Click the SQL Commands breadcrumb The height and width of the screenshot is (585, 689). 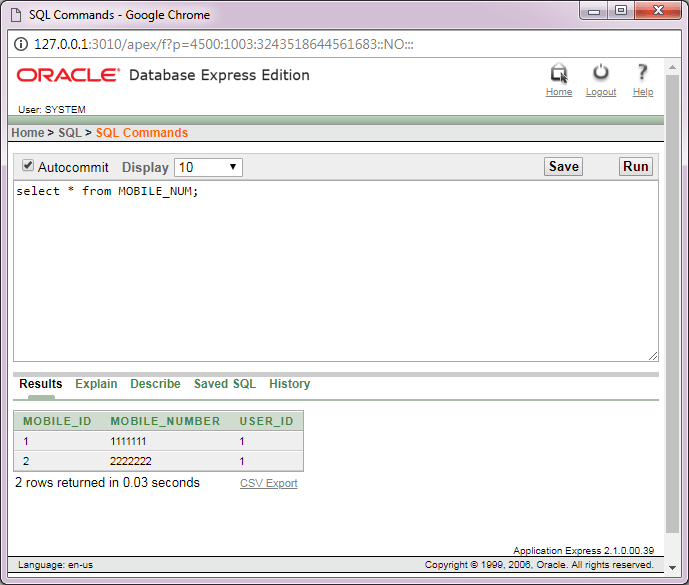pos(142,133)
